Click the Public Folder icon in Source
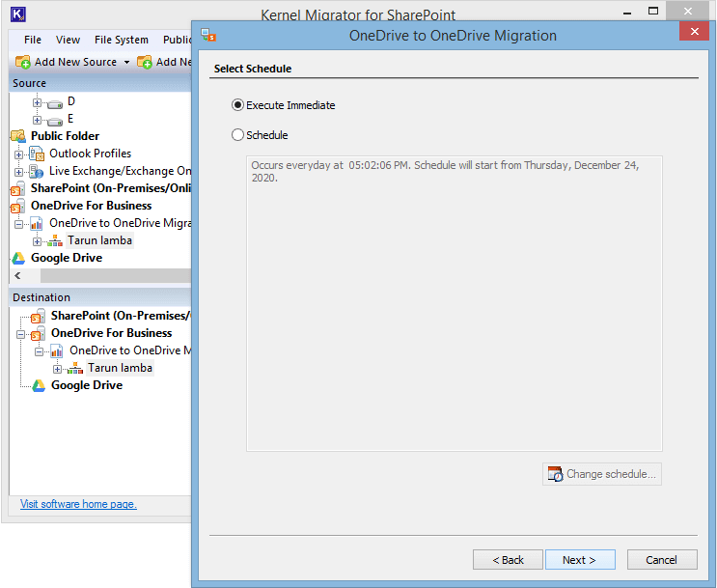Screen dimensions: 717x588 click(18, 136)
